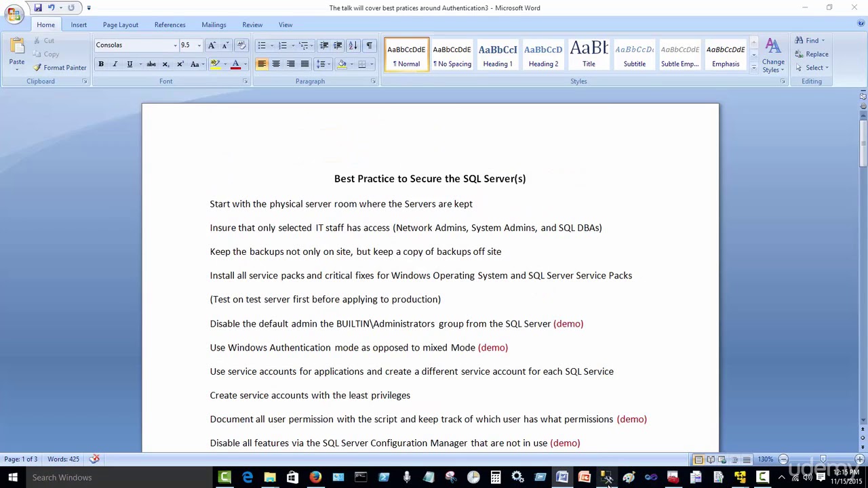The width and height of the screenshot is (868, 488).
Task: Expand the Styles gallery More arrow
Action: 753,66
